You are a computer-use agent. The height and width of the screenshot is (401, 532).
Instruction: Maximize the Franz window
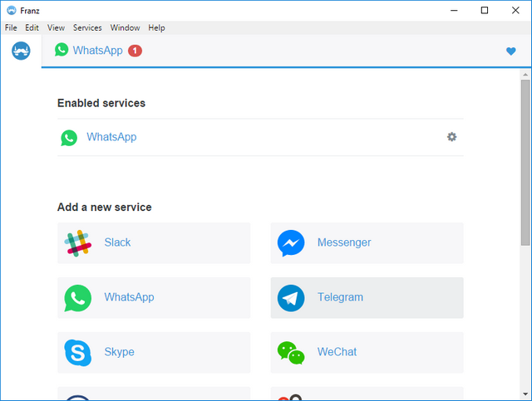(x=485, y=11)
